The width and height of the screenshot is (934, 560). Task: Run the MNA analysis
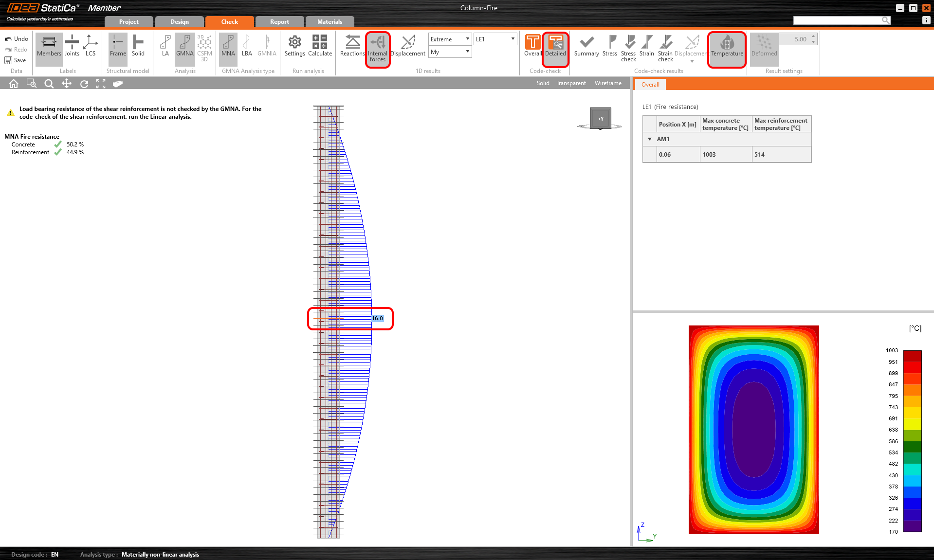tap(228, 46)
